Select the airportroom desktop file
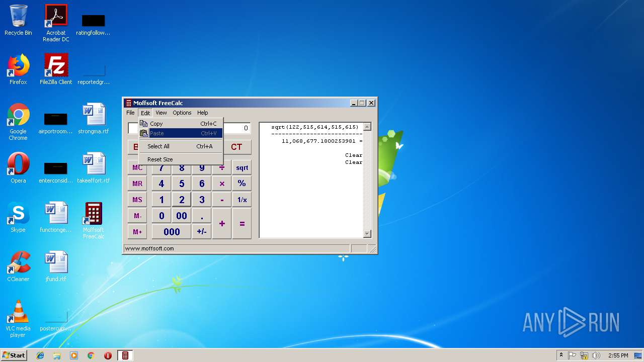 tap(56, 123)
